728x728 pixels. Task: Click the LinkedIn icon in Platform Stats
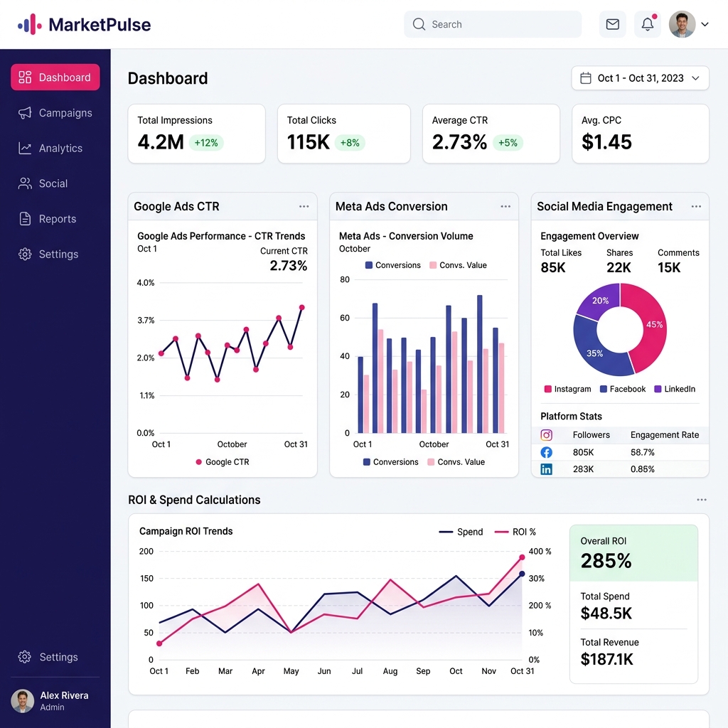click(x=547, y=469)
